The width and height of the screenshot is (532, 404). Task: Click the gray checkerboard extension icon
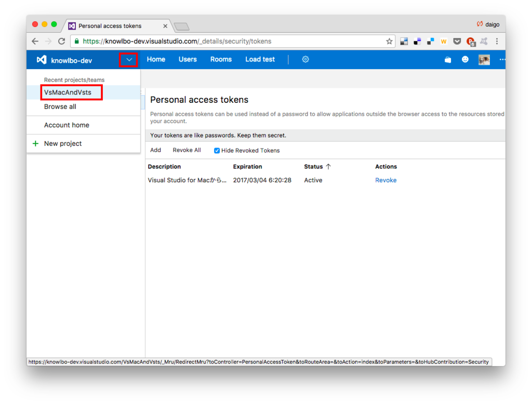tap(404, 42)
